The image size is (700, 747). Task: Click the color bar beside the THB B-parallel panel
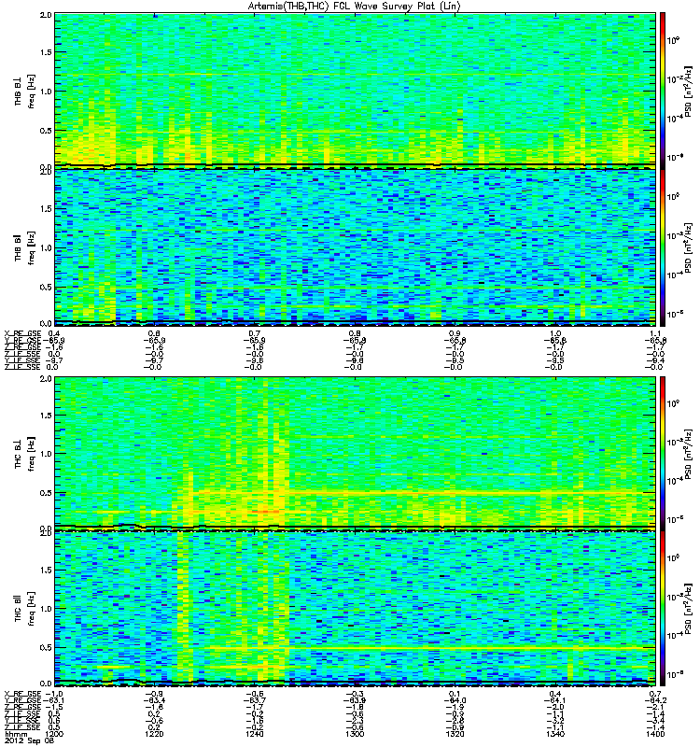(662, 247)
